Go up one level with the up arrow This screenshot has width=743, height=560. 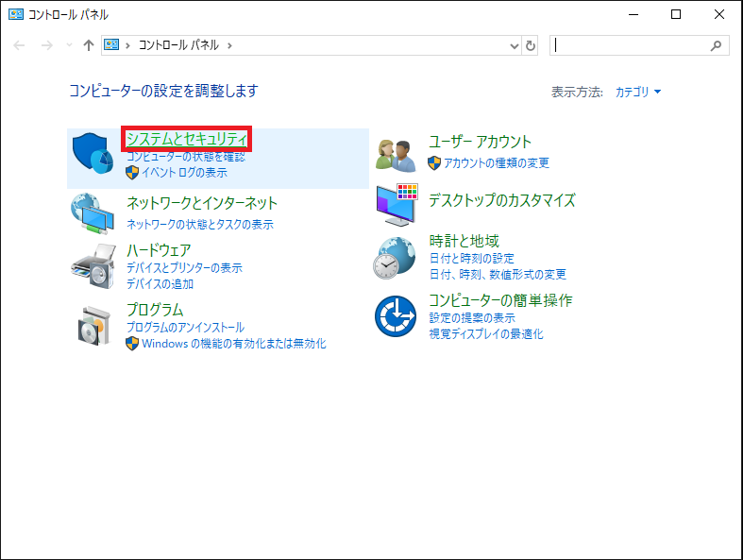(x=89, y=45)
